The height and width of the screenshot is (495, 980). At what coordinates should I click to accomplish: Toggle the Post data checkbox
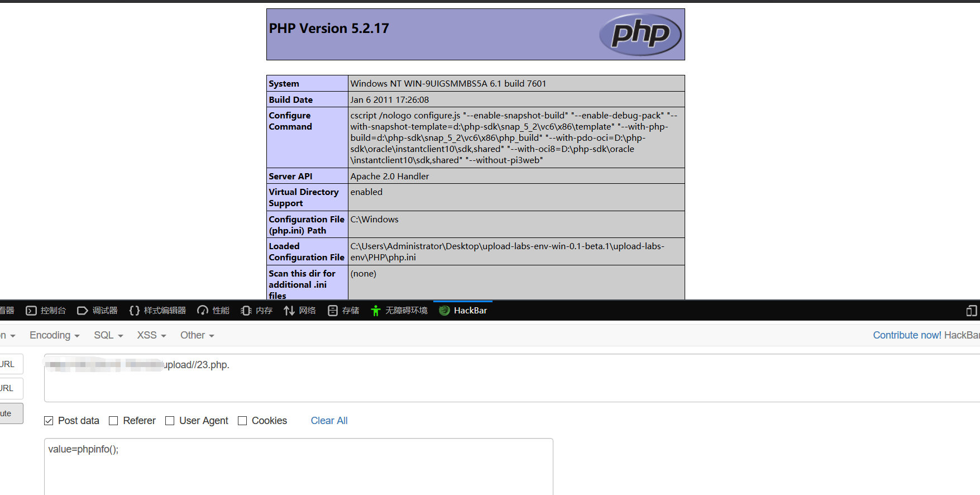coord(49,421)
